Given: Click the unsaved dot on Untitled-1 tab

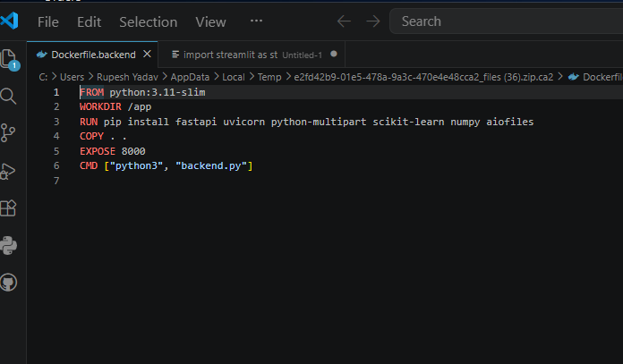Looking at the screenshot, I should point(334,54).
